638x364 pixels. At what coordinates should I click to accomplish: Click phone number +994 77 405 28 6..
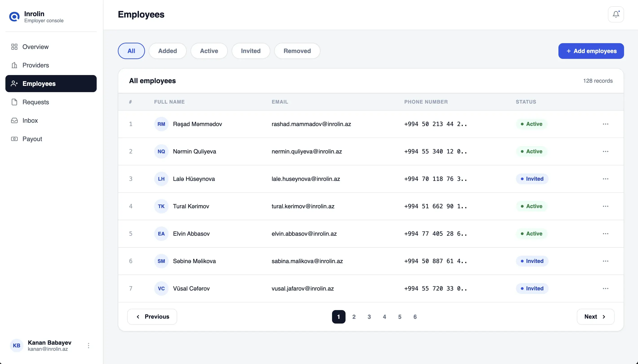point(435,233)
